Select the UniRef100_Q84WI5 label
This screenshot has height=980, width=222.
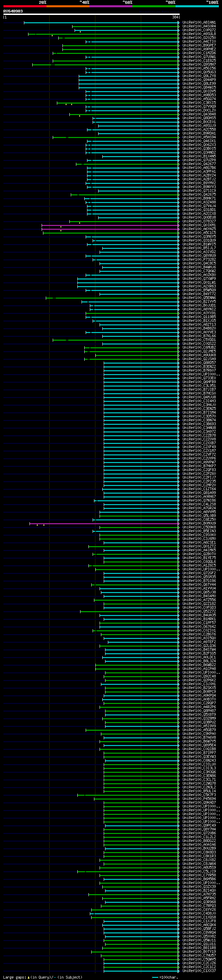tap(199, 88)
